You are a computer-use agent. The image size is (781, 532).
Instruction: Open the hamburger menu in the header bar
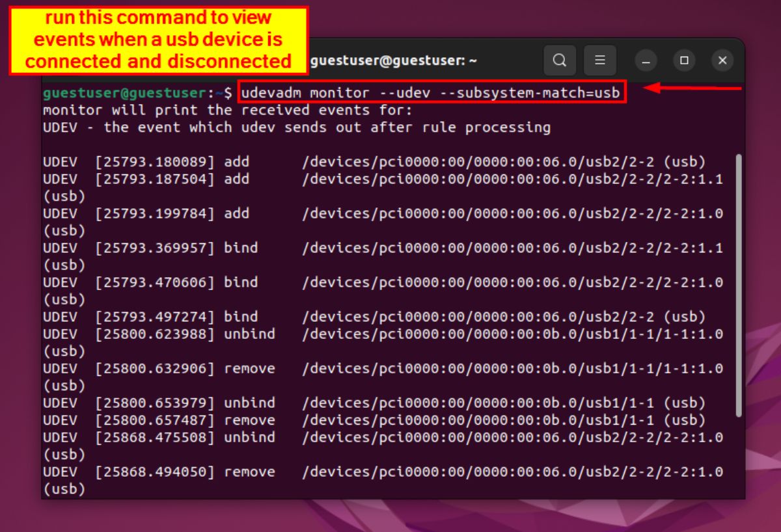(x=600, y=60)
